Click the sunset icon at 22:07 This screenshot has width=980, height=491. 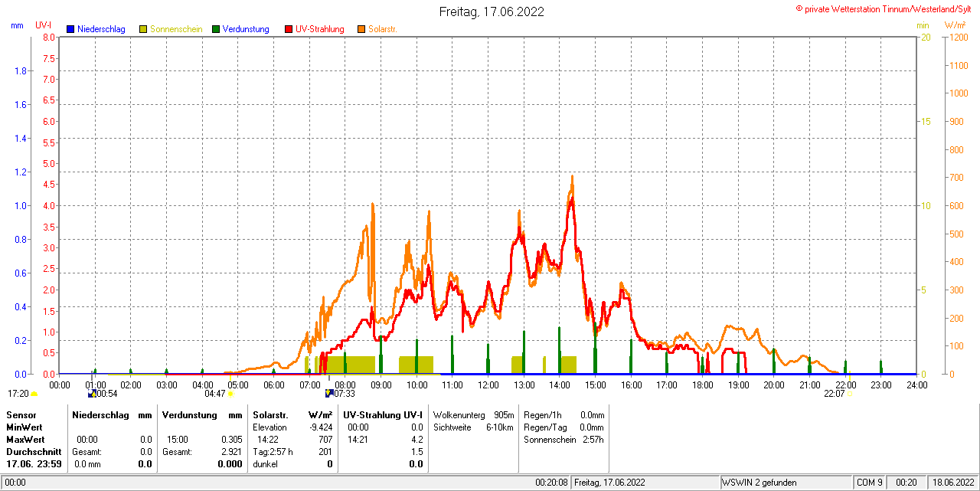(x=850, y=394)
